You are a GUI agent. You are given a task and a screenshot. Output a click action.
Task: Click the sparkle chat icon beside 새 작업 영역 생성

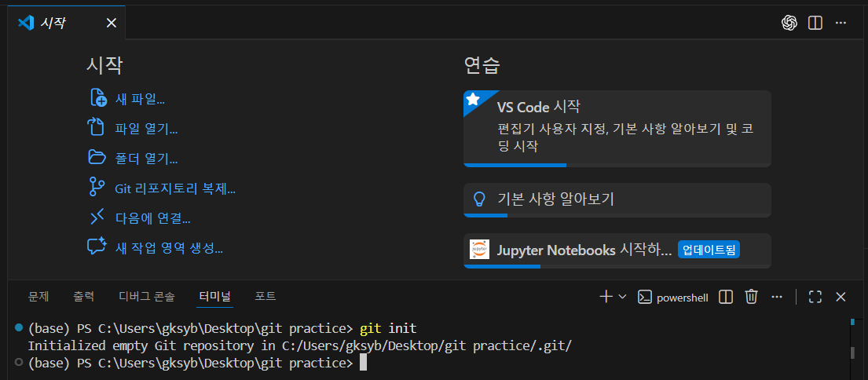97,247
